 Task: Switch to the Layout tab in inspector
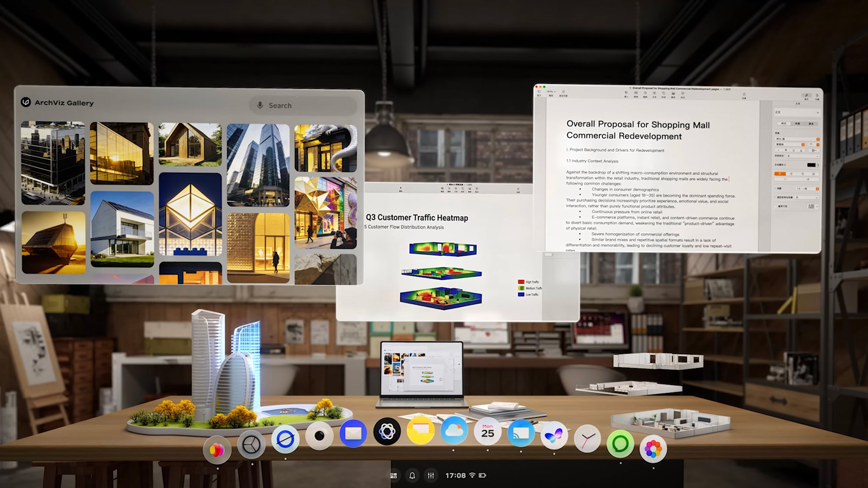[x=797, y=123]
